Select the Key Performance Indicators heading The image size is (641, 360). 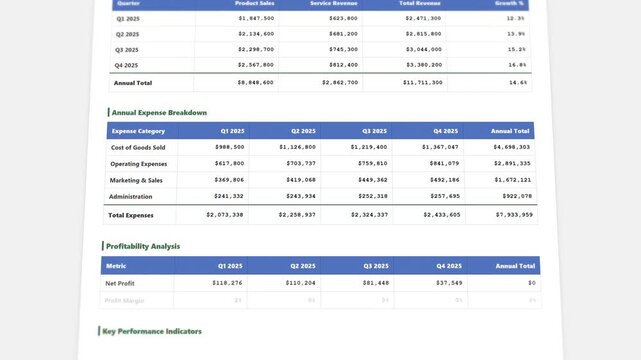pyautogui.click(x=152, y=331)
